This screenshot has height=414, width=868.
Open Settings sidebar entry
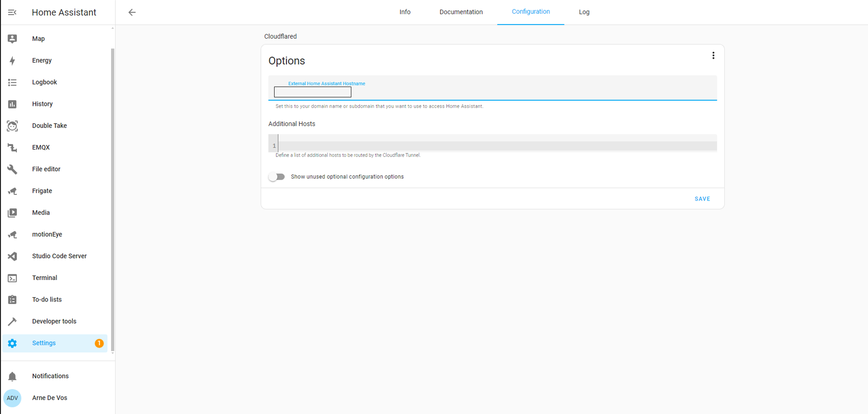point(55,343)
